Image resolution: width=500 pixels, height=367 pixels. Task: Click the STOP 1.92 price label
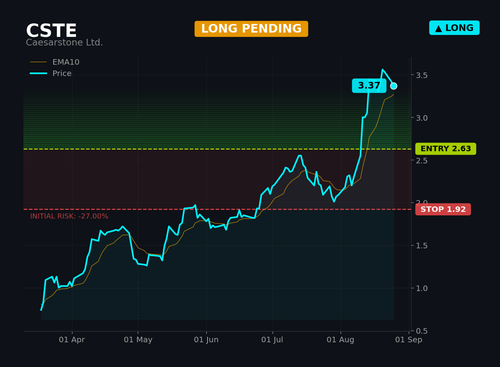pos(443,209)
